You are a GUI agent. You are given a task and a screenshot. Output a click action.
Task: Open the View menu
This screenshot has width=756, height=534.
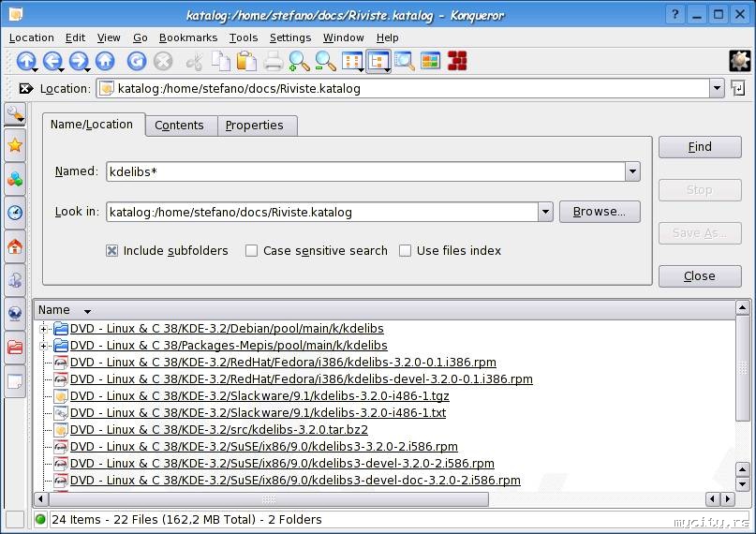109,37
